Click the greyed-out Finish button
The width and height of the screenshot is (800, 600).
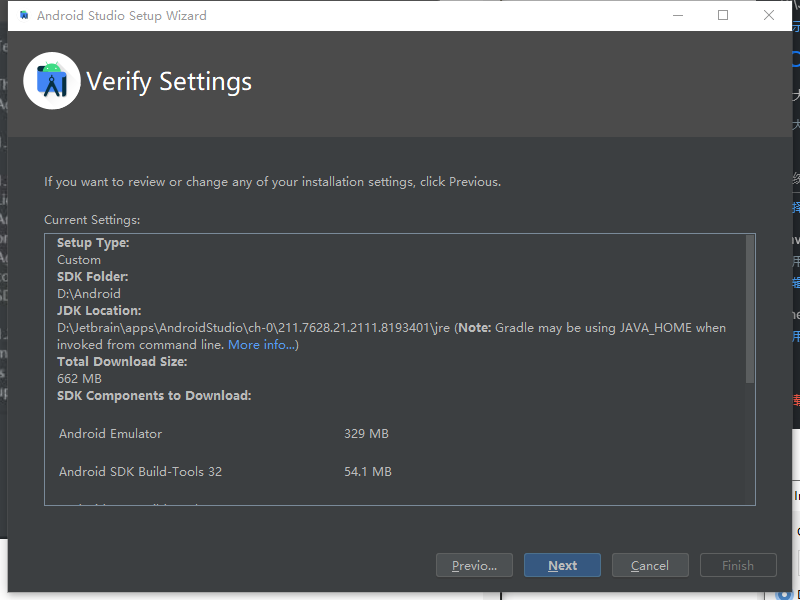point(738,565)
